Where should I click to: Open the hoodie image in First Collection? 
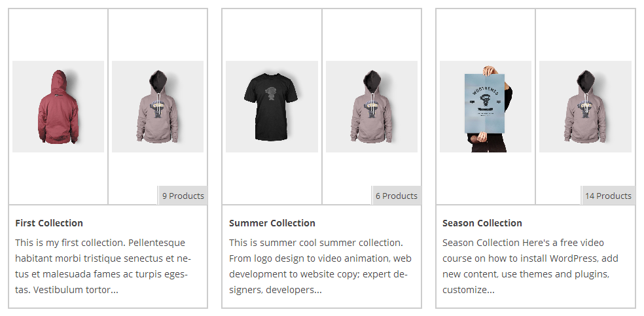pos(158,107)
